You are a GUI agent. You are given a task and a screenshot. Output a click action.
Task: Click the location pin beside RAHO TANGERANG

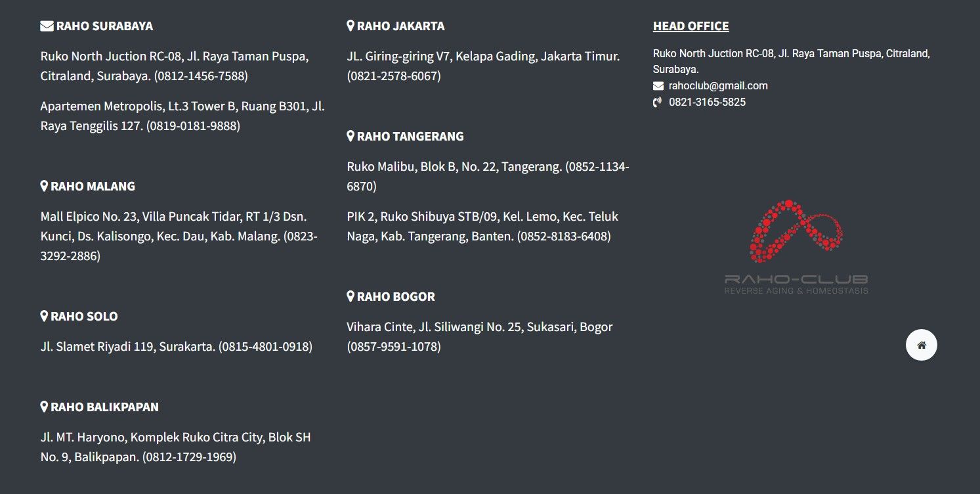351,137
